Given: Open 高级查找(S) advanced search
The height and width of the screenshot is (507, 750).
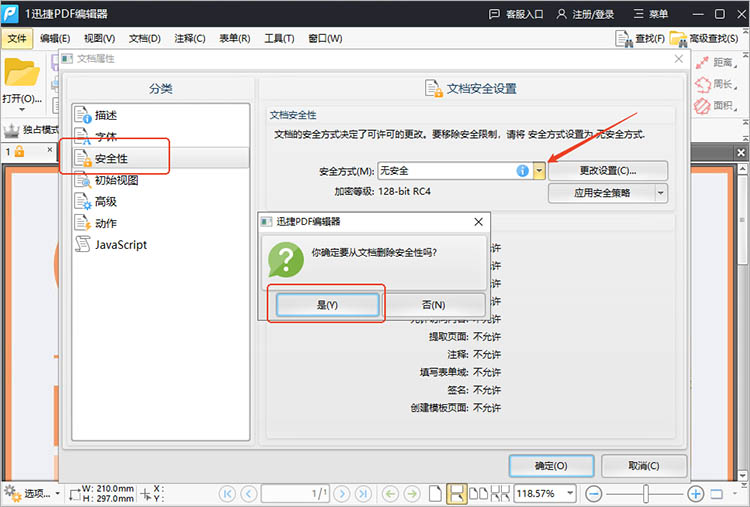Looking at the screenshot, I should [704, 38].
